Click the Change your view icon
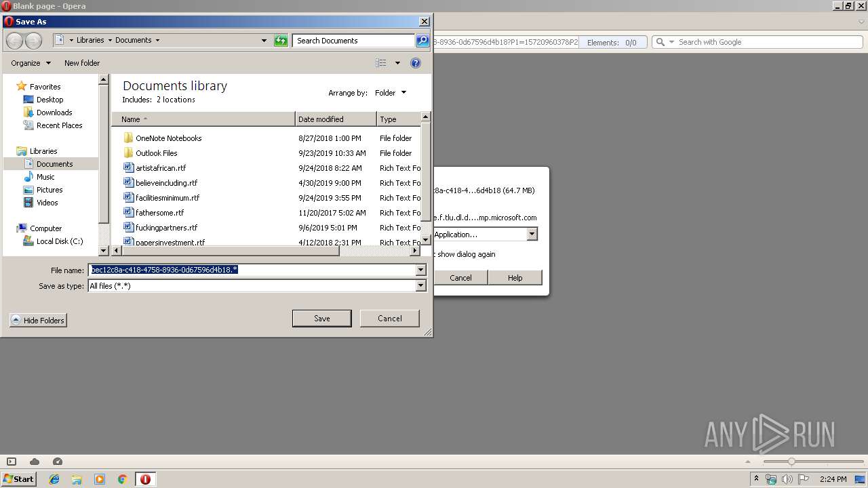The width and height of the screenshot is (868, 488). pyautogui.click(x=381, y=63)
